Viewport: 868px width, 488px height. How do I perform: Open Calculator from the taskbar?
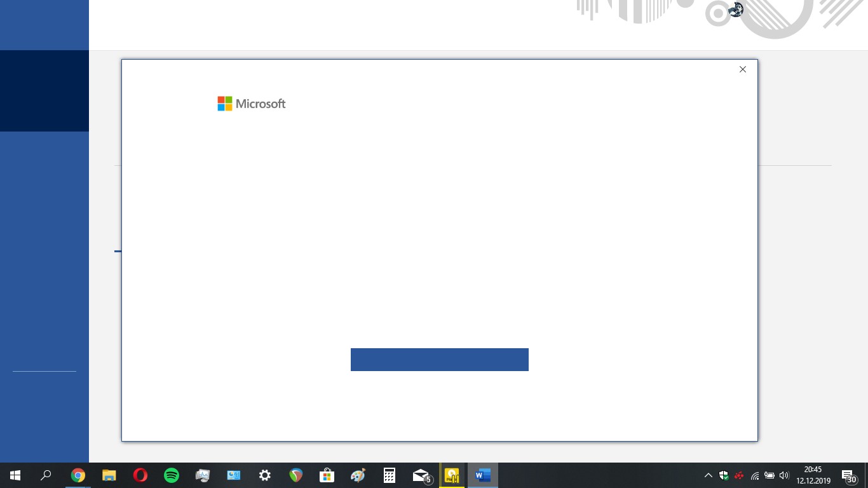[389, 475]
